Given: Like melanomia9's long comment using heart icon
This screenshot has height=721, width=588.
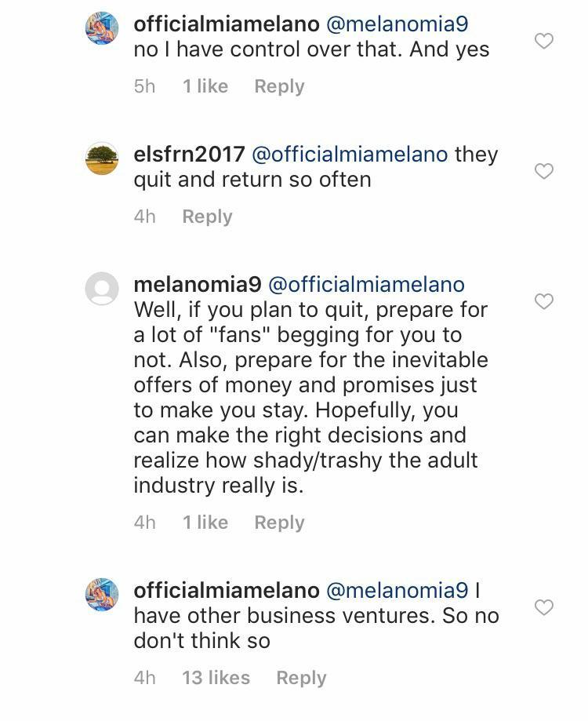Looking at the screenshot, I should tap(544, 301).
